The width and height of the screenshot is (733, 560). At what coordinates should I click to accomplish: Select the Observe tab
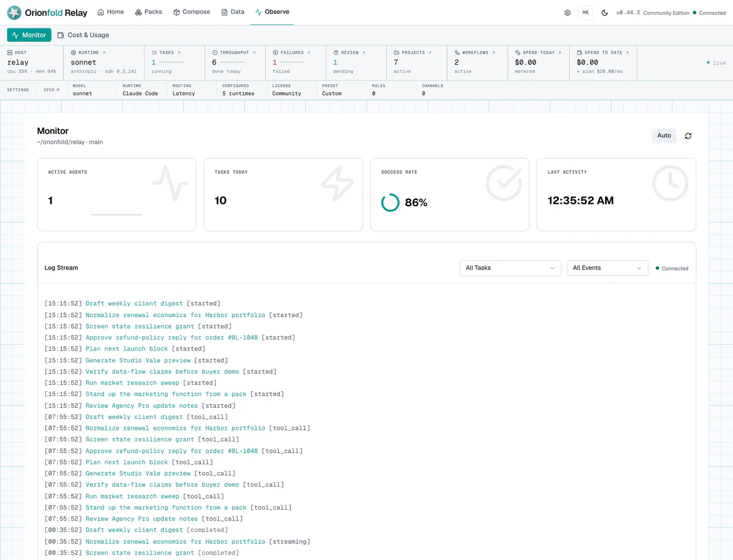[x=272, y=12]
